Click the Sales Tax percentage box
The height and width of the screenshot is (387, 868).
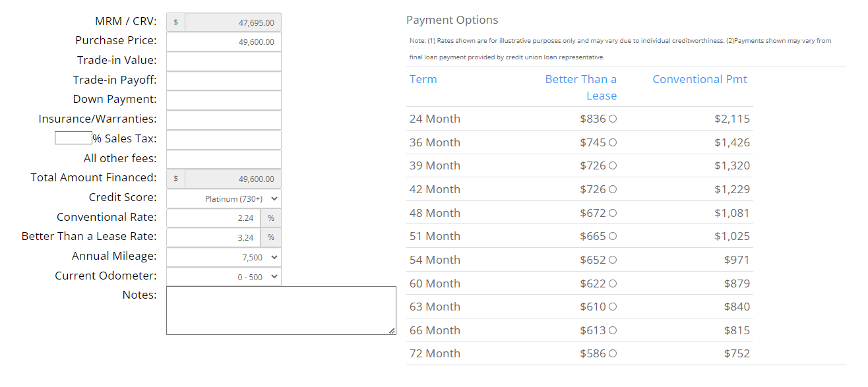coord(73,137)
